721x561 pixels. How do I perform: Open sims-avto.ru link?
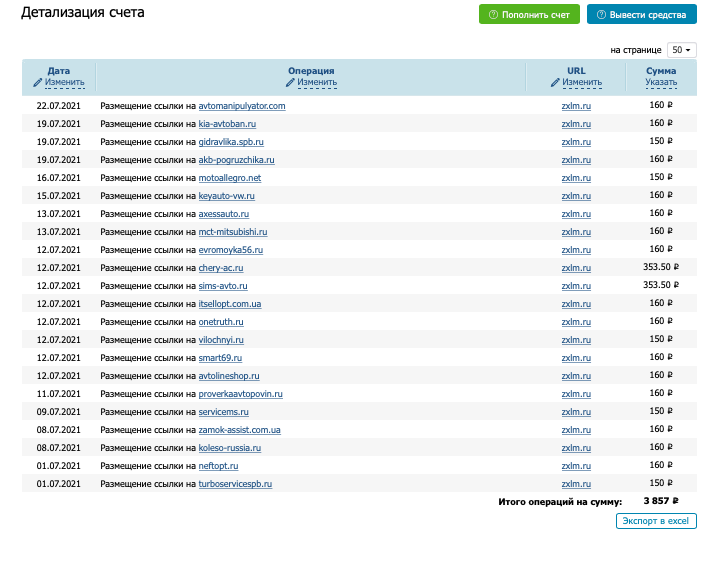coord(223,286)
